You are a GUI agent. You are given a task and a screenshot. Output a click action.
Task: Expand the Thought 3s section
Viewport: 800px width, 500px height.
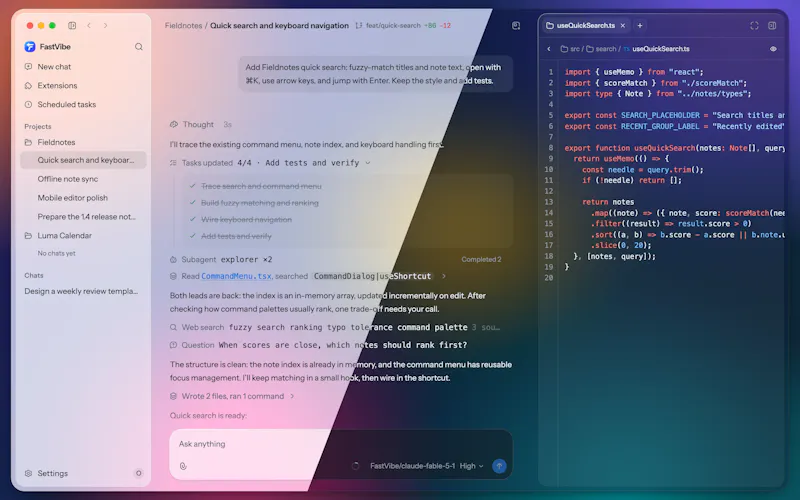pos(201,124)
